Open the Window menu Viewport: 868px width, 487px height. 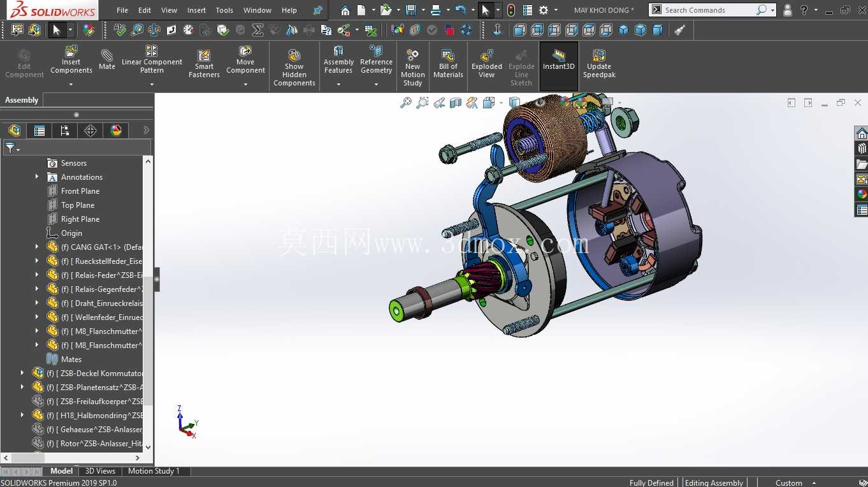[257, 10]
